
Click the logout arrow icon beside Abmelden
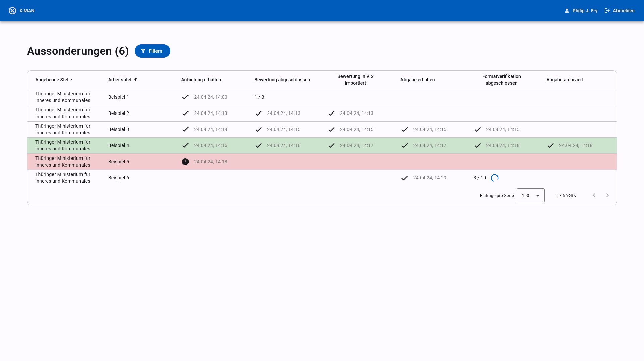607,11
